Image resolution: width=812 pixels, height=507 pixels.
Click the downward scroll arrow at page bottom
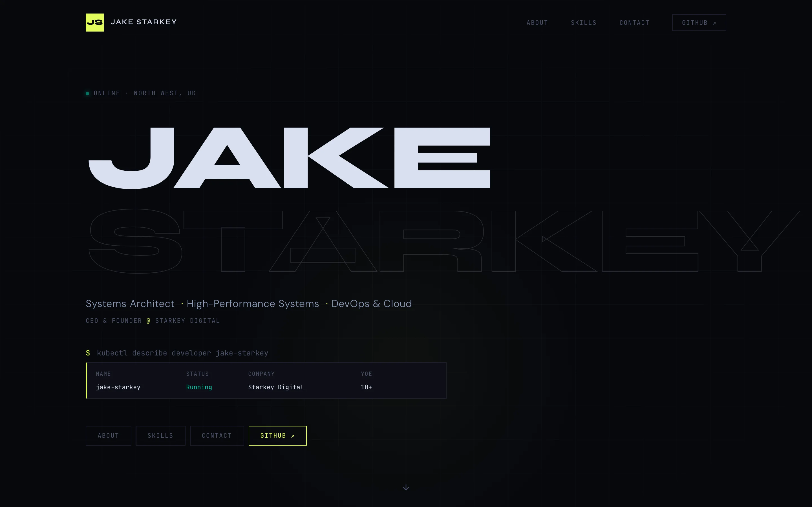406,487
